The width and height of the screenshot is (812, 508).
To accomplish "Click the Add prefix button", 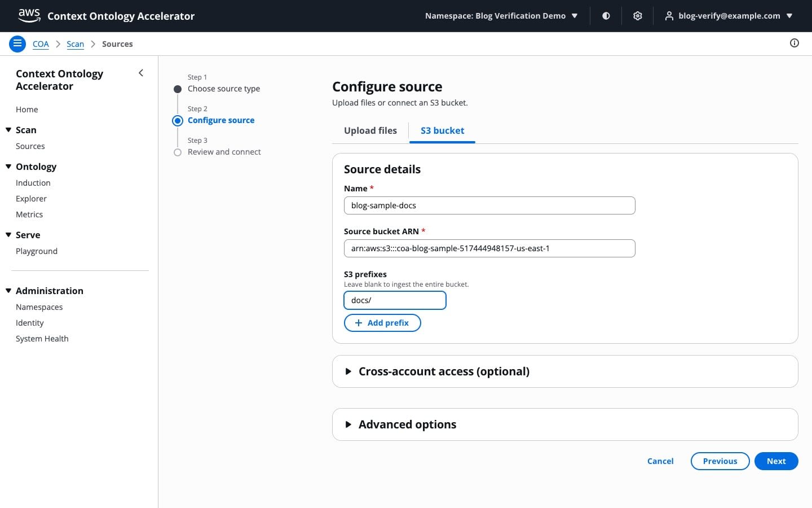I will click(x=382, y=323).
